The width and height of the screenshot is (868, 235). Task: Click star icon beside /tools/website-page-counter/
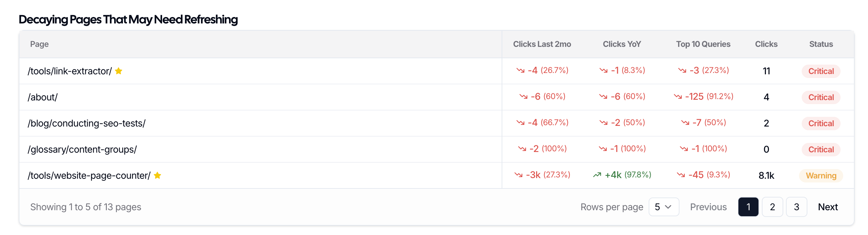[157, 175]
